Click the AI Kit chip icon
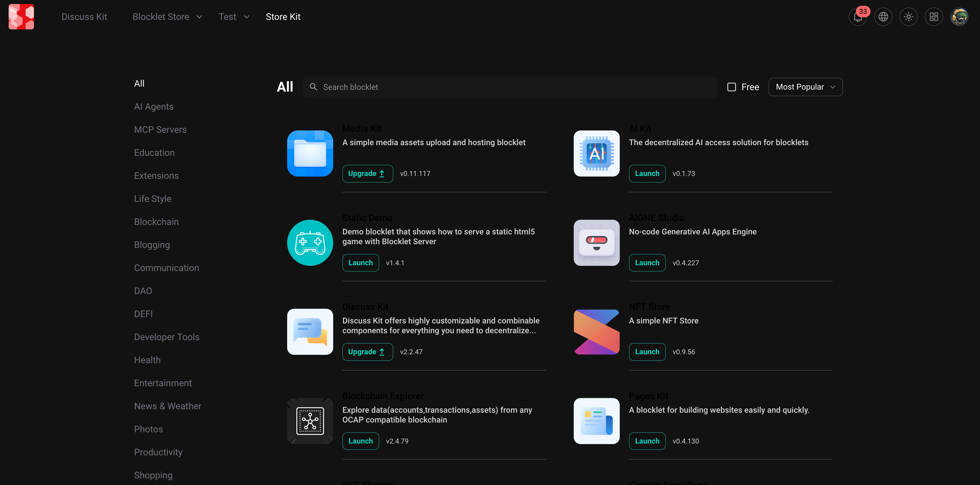This screenshot has height=485, width=980. [596, 154]
